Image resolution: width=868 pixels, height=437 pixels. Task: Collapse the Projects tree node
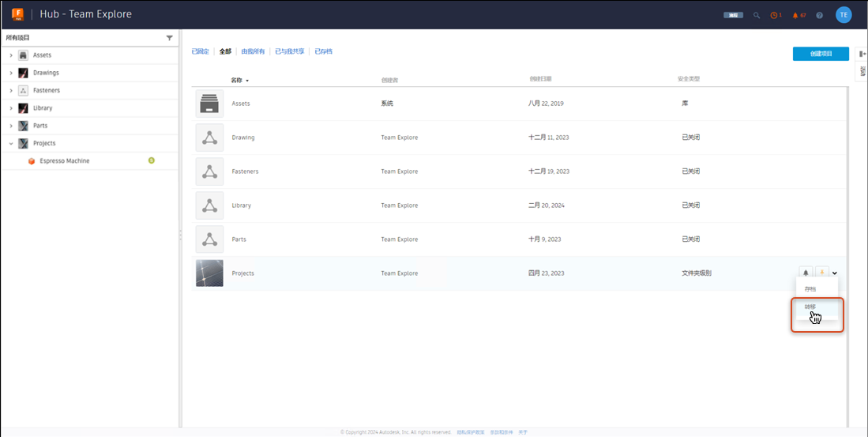[x=11, y=144]
